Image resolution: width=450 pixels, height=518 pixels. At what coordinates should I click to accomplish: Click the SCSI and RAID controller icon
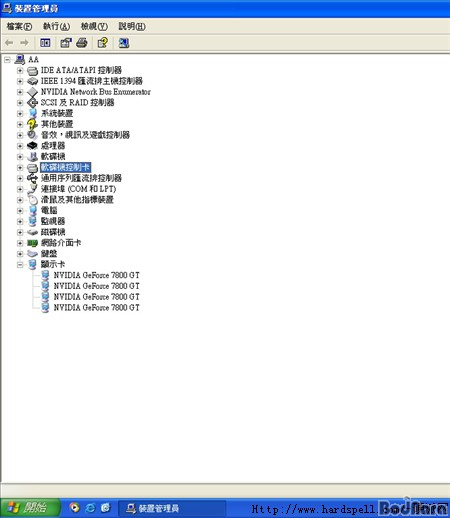pyautogui.click(x=32, y=103)
